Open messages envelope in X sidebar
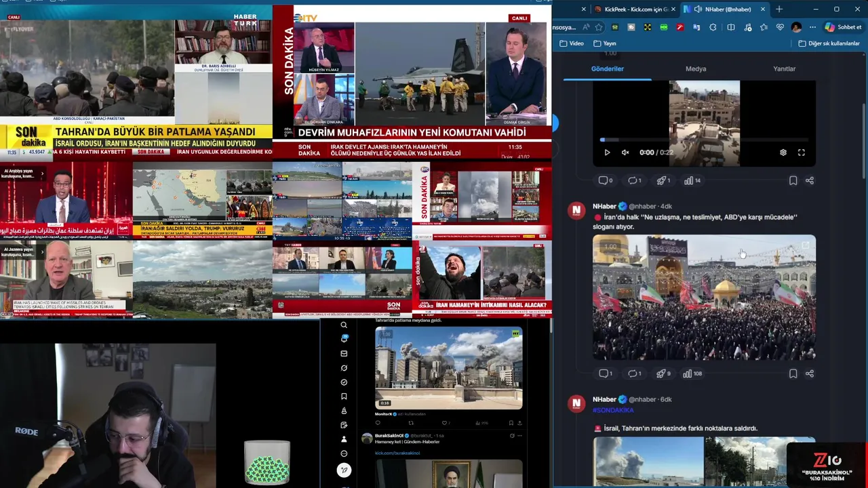Image resolution: width=868 pixels, height=488 pixels. pyautogui.click(x=344, y=354)
